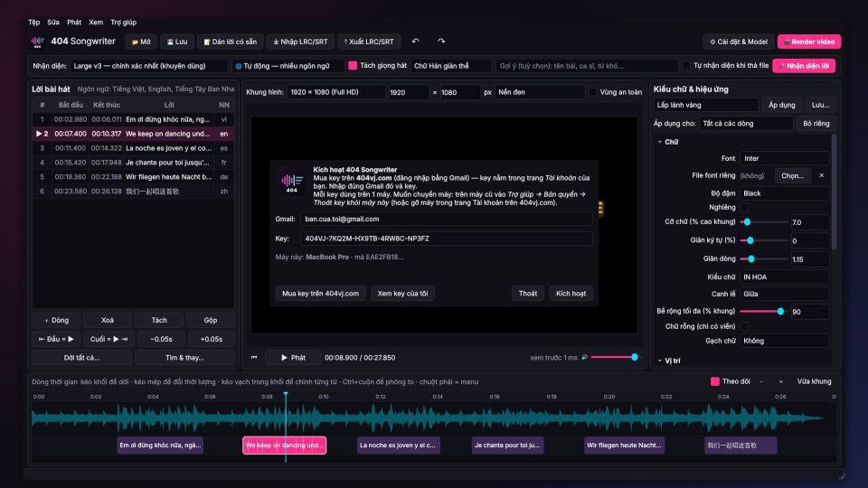The width and height of the screenshot is (868, 488).
Task: Select lyric row Je chante pour toi
Action: (133, 163)
